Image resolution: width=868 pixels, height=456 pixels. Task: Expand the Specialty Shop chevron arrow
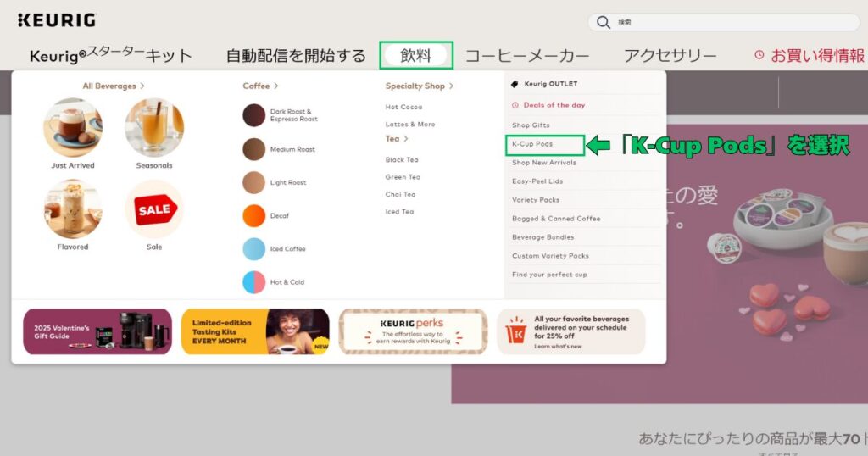pyautogui.click(x=451, y=86)
